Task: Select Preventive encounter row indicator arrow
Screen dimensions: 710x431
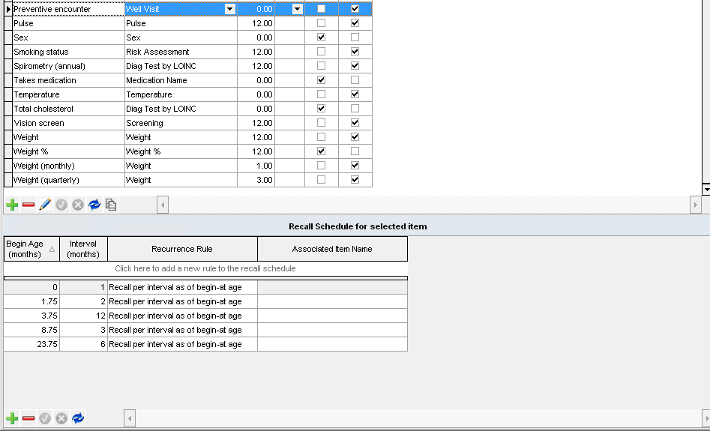Action: (x=8, y=9)
